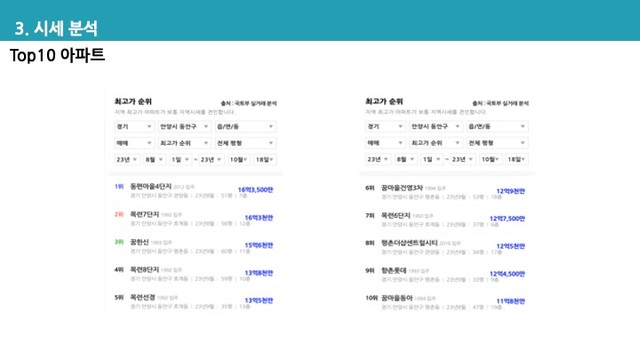Click the 11억8천만 price

[511, 302]
